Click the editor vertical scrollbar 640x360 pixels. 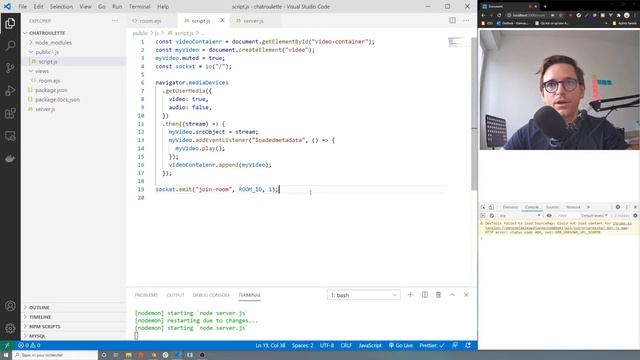pos(473,114)
